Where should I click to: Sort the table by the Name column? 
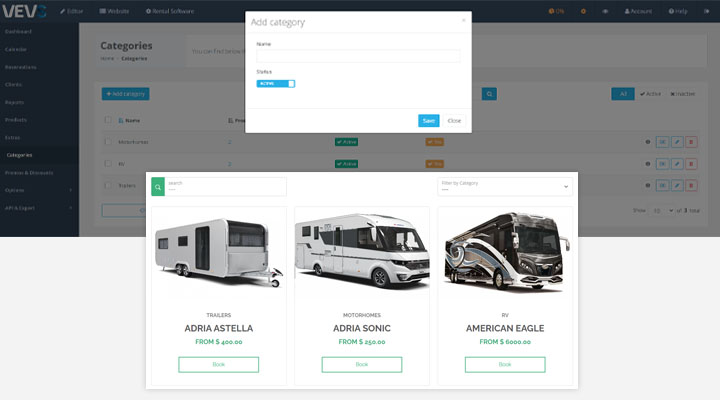[x=129, y=120]
